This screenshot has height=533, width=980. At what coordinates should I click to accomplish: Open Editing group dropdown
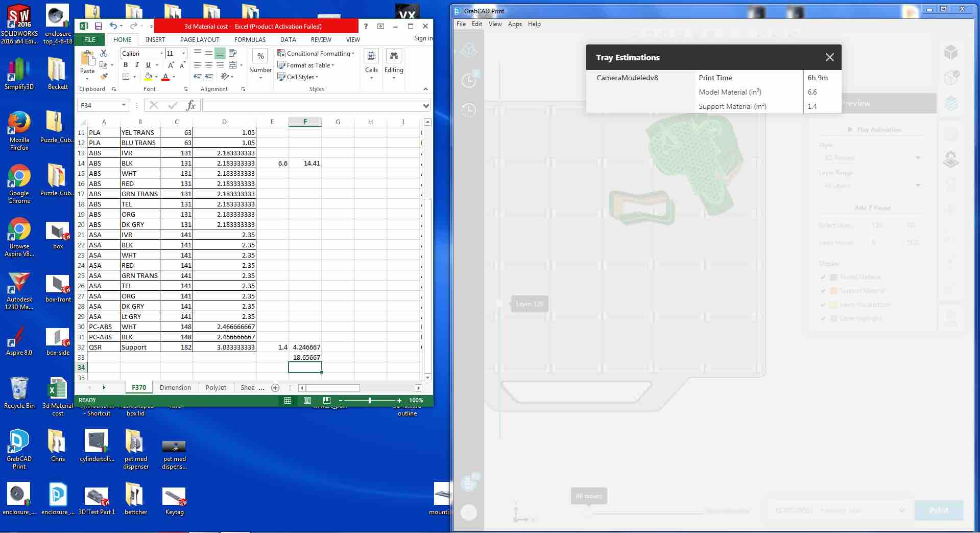pos(394,65)
